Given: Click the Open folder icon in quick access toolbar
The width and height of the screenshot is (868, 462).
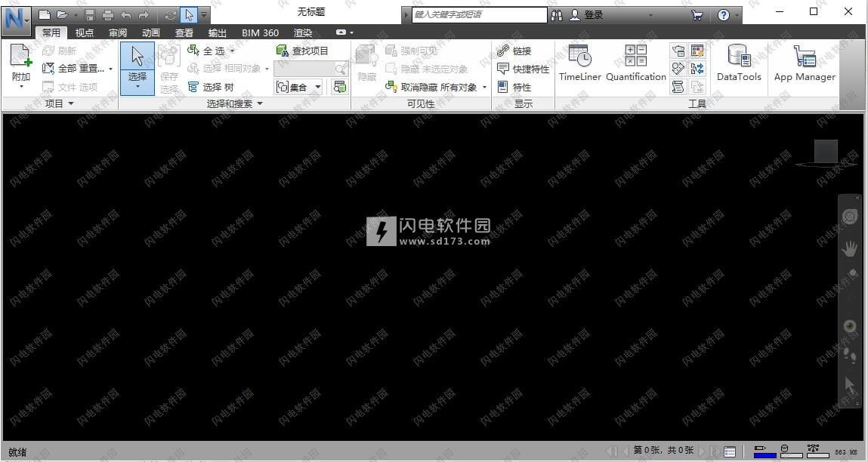Looking at the screenshot, I should 63,15.
